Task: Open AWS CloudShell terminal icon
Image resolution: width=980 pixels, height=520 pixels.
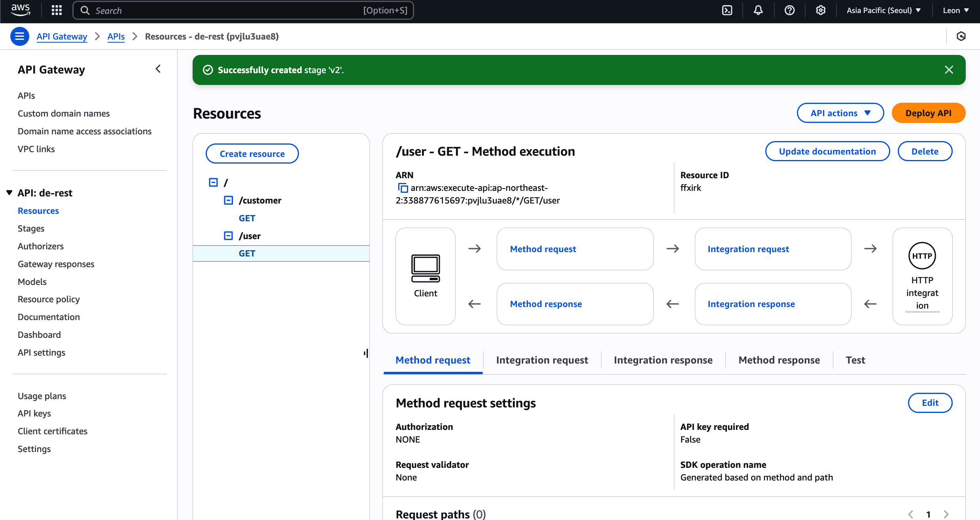Action: click(727, 10)
